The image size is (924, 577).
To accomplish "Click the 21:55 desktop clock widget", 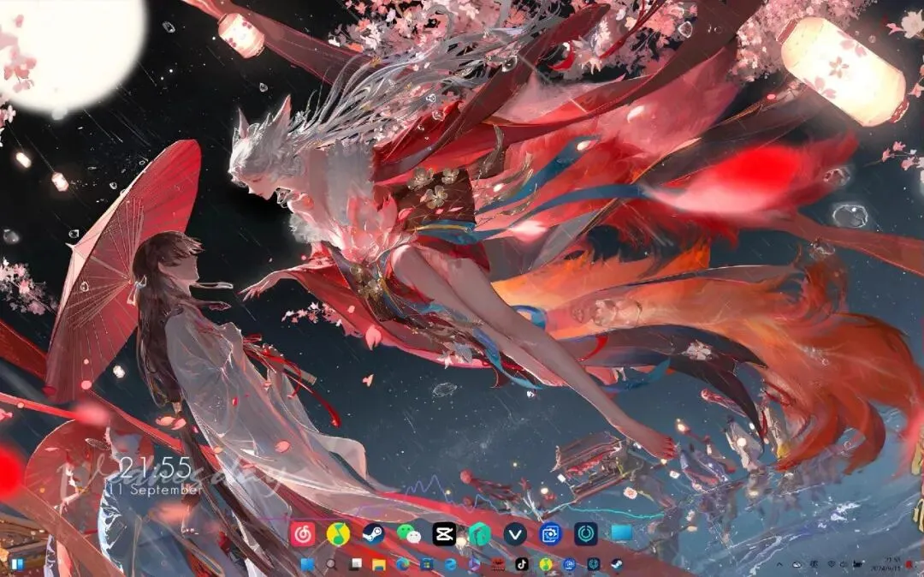I will coord(157,468).
